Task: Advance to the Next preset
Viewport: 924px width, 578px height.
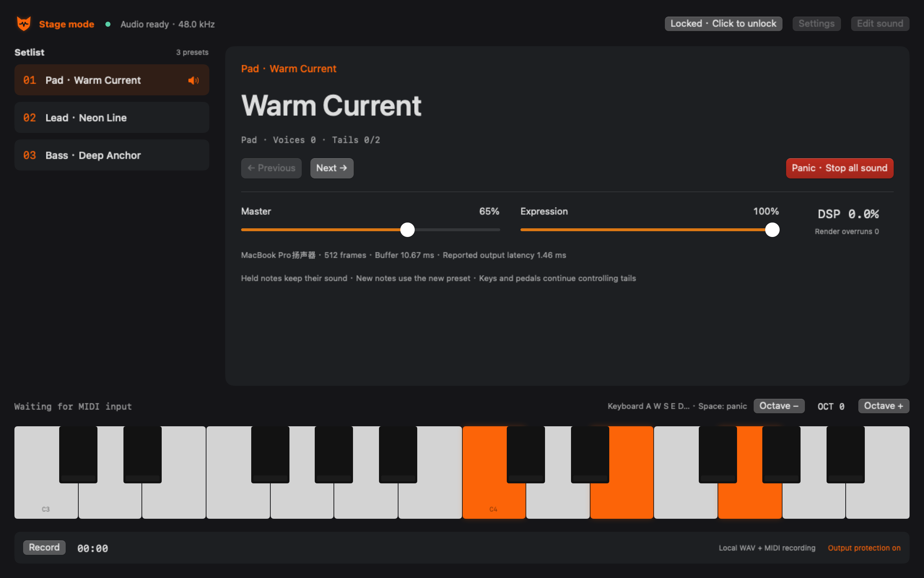Action: tap(332, 168)
